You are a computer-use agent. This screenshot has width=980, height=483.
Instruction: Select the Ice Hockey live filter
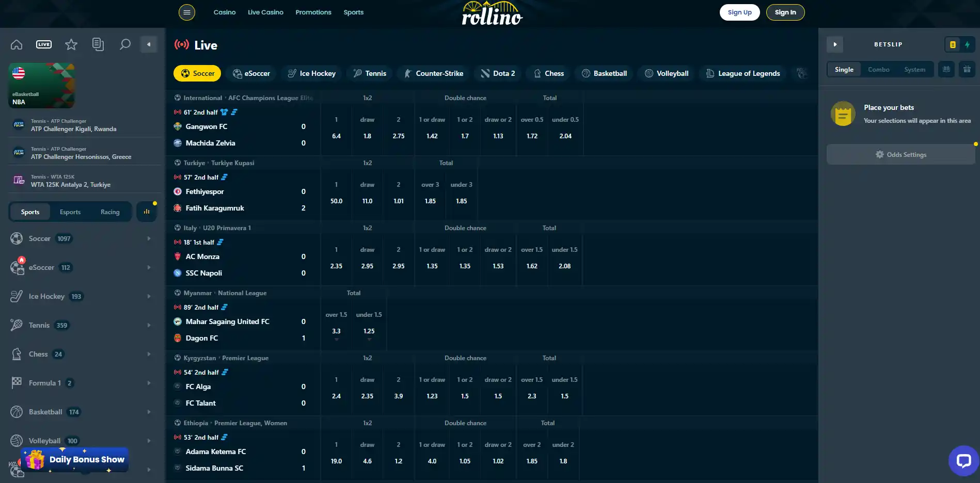311,73
